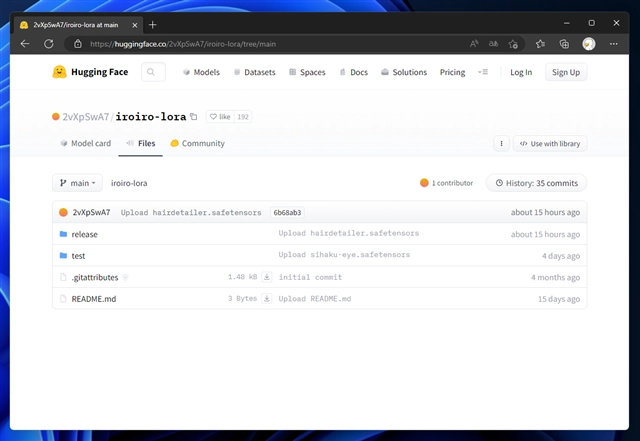Screen dimensions: 640x441
Task: Open Pricing in the navigation bar
Action: (452, 72)
